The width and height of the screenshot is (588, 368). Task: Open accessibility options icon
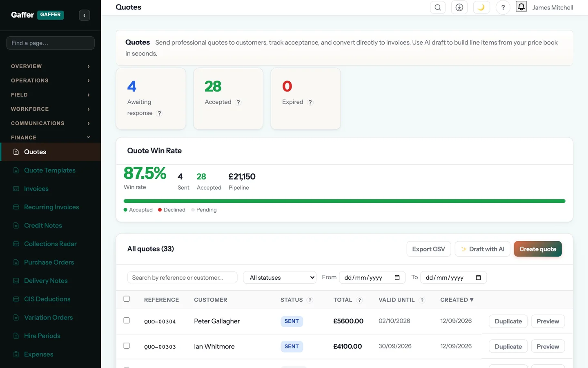pyautogui.click(x=459, y=7)
